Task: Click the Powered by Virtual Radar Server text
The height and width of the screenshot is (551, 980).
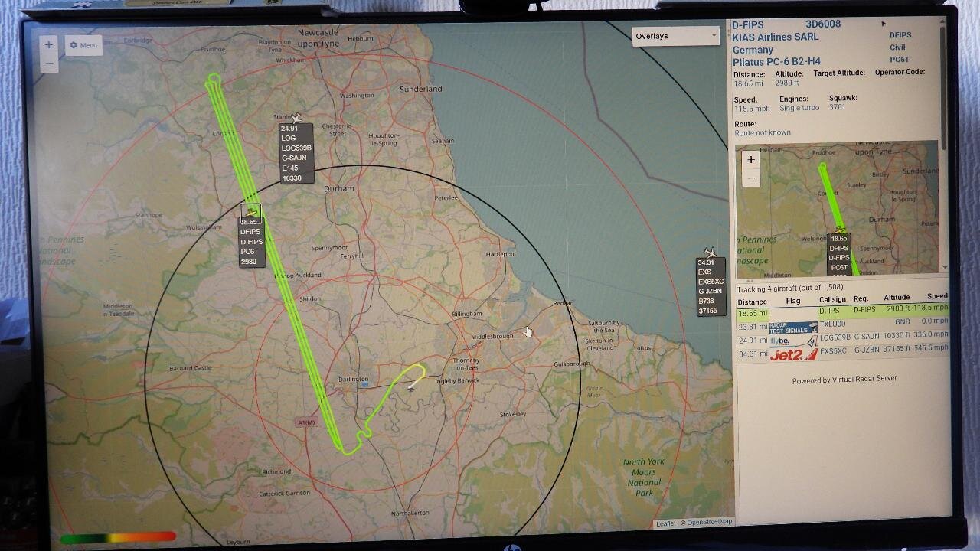Action: pyautogui.click(x=844, y=380)
